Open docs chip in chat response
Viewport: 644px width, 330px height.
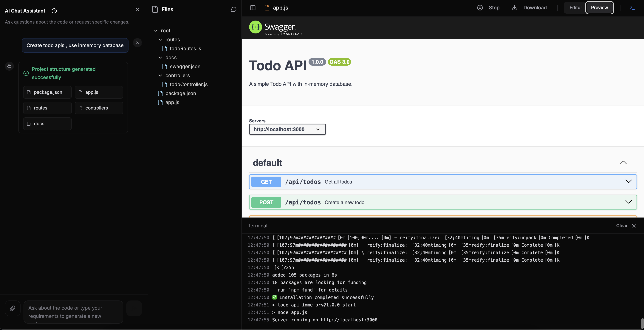pyautogui.click(x=47, y=124)
